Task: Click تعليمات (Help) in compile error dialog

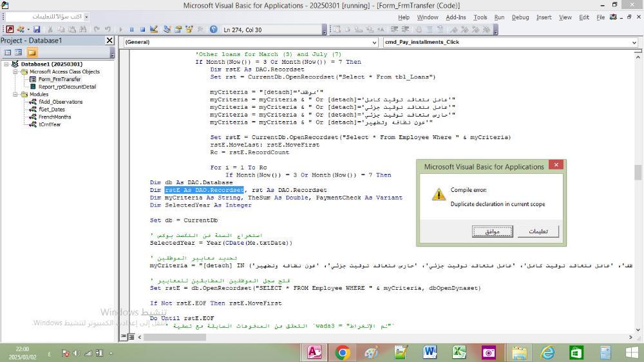Action: [x=538, y=231]
